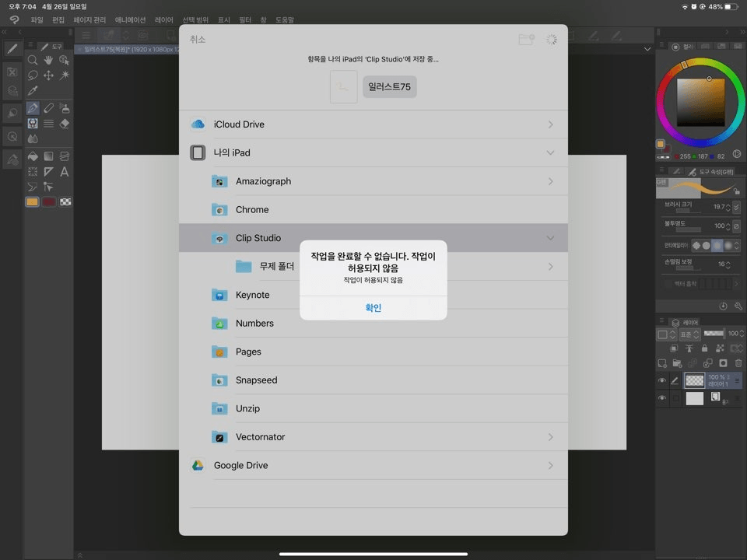Create a layer mask
747x560 pixels.
723,363
